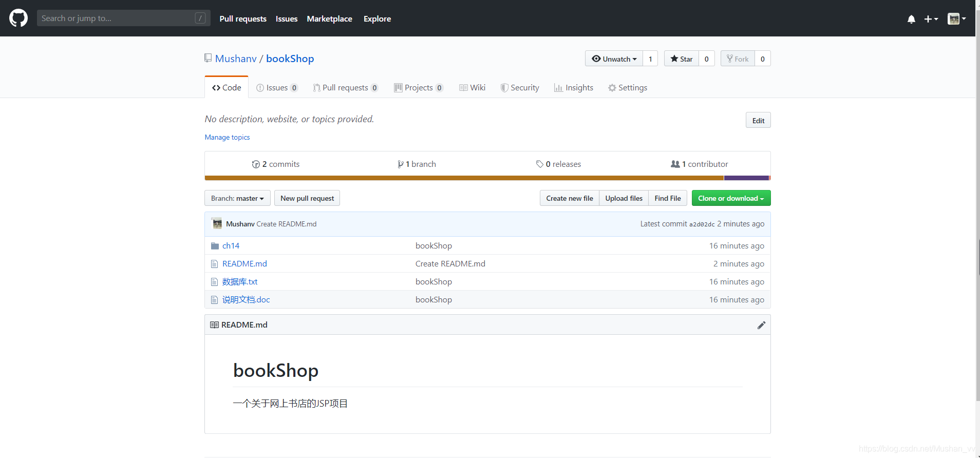
Task: Open the 0 releases link
Action: point(558,164)
